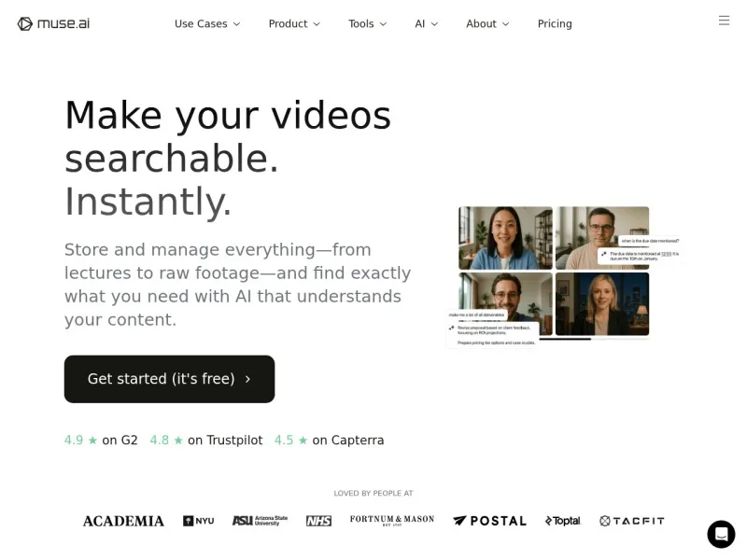Expand the Tools dropdown menu
The height and width of the screenshot is (560, 747).
coord(367,23)
